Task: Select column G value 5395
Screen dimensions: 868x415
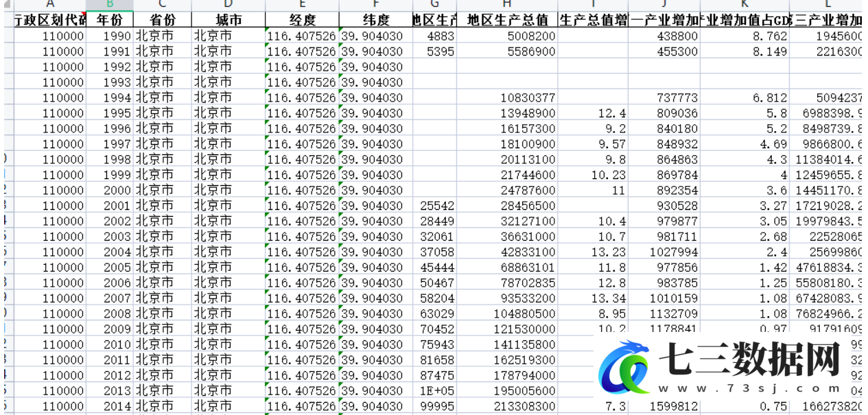Action: [x=434, y=51]
